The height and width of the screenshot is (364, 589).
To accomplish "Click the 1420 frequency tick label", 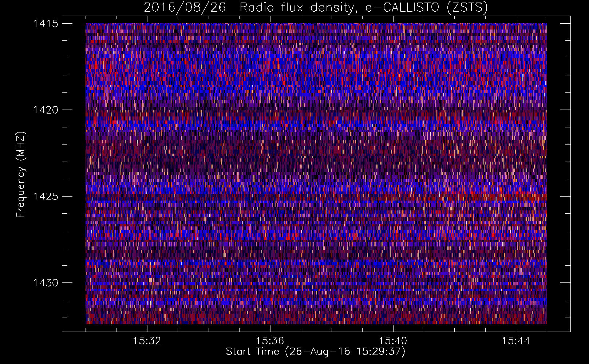I will [46, 110].
